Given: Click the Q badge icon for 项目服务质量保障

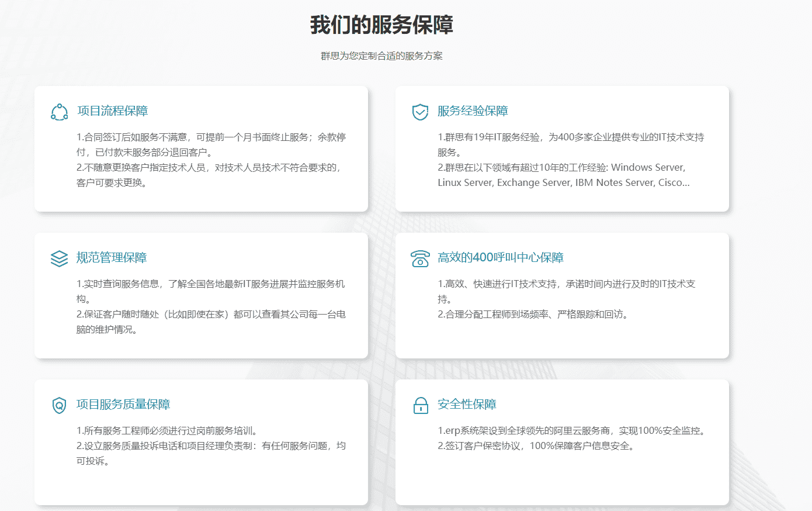Looking at the screenshot, I should pyautogui.click(x=58, y=406).
